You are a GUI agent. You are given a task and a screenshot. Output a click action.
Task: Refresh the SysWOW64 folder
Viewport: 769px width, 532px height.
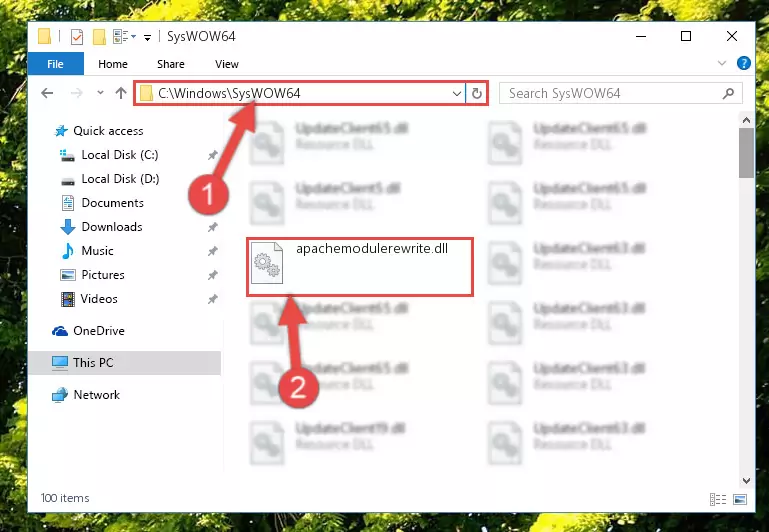477,93
